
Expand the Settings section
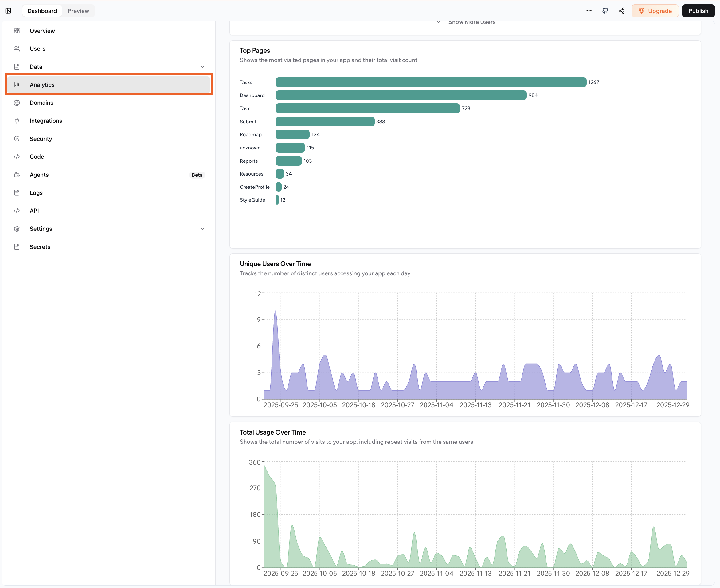[x=202, y=229]
